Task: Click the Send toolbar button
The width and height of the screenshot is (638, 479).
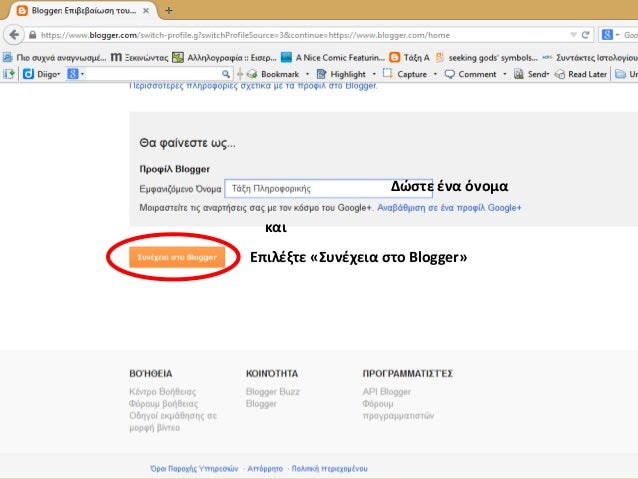Action: (x=531, y=74)
